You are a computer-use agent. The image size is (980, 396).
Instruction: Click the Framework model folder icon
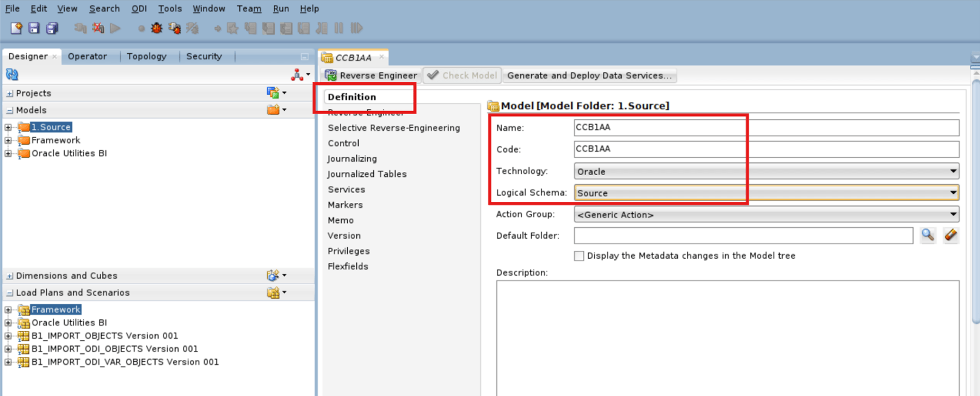point(24,140)
